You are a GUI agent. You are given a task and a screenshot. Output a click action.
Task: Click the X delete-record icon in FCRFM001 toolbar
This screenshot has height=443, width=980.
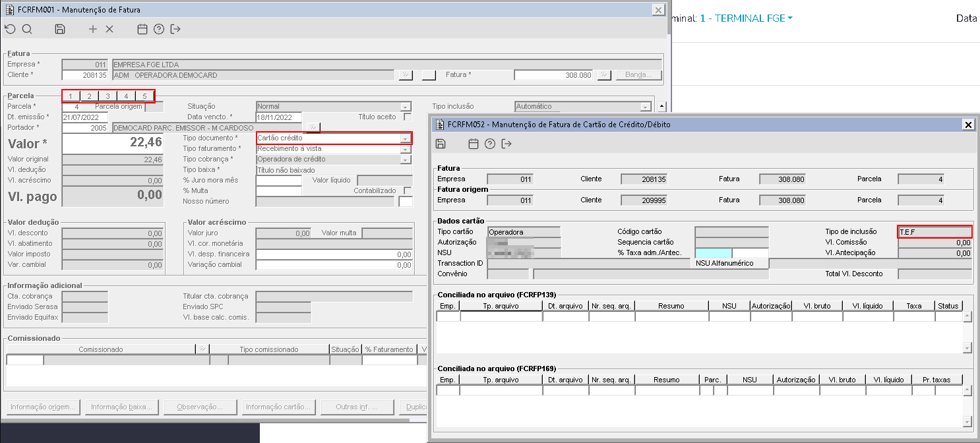point(109,29)
